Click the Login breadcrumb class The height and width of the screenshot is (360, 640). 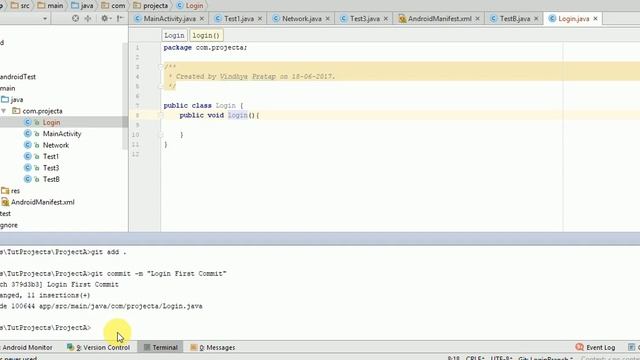pyautogui.click(x=190, y=6)
